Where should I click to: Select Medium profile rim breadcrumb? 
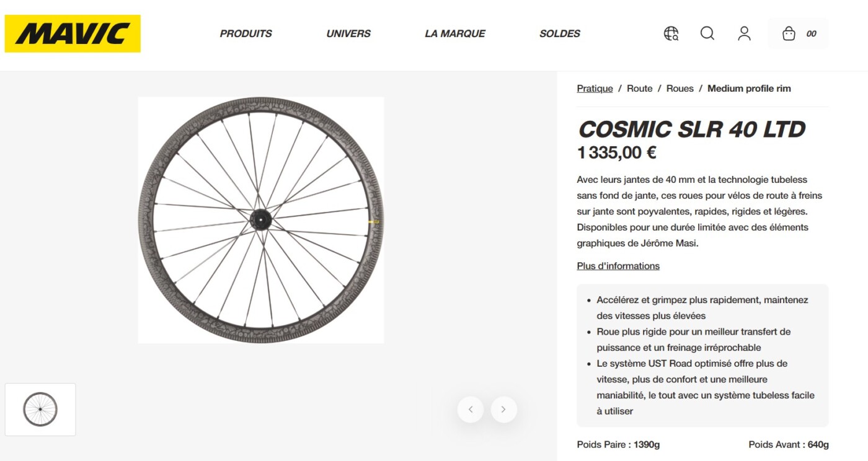coord(749,89)
